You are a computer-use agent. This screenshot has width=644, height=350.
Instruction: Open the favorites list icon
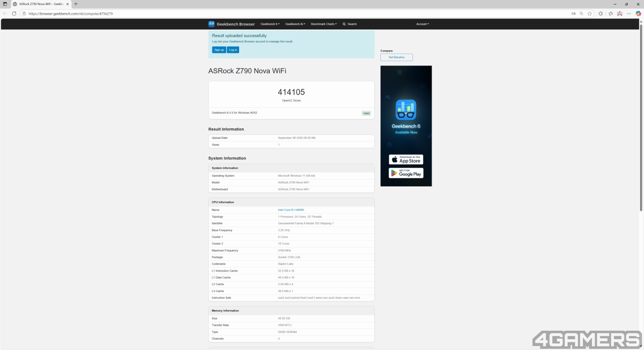[611, 14]
